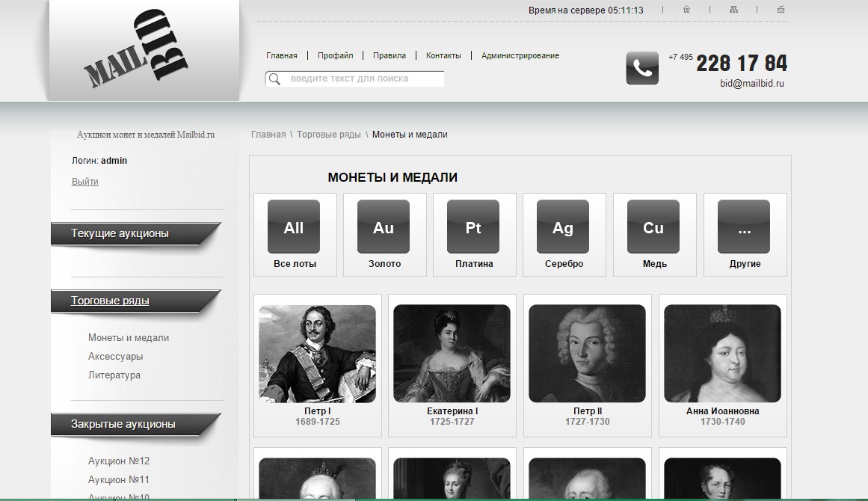868x501 pixels.
Task: Open the Екатерина I portrait thumbnail
Action: [452, 354]
